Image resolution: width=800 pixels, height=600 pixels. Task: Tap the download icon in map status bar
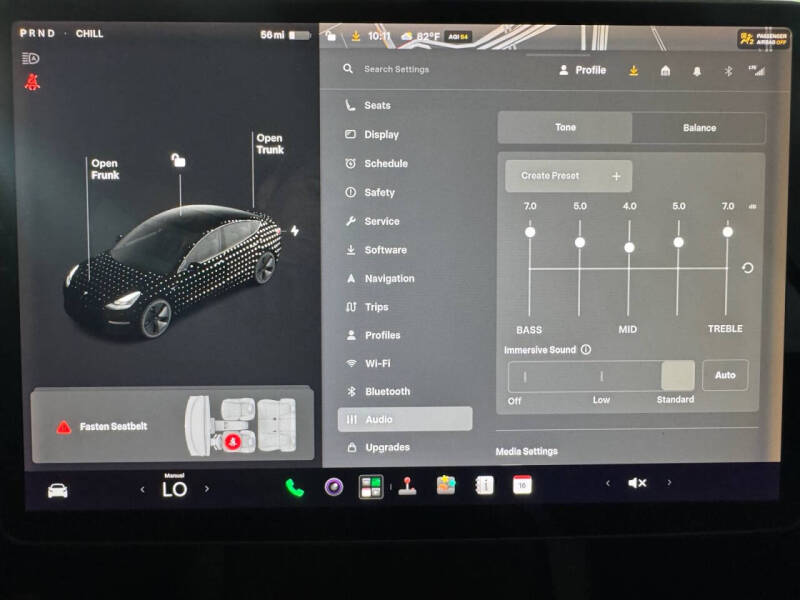click(356, 36)
